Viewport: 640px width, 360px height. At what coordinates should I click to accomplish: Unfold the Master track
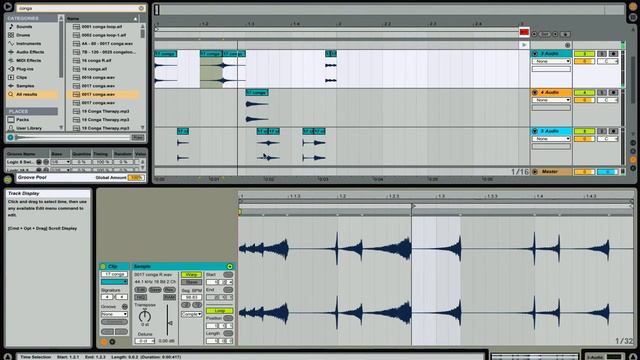click(x=535, y=172)
